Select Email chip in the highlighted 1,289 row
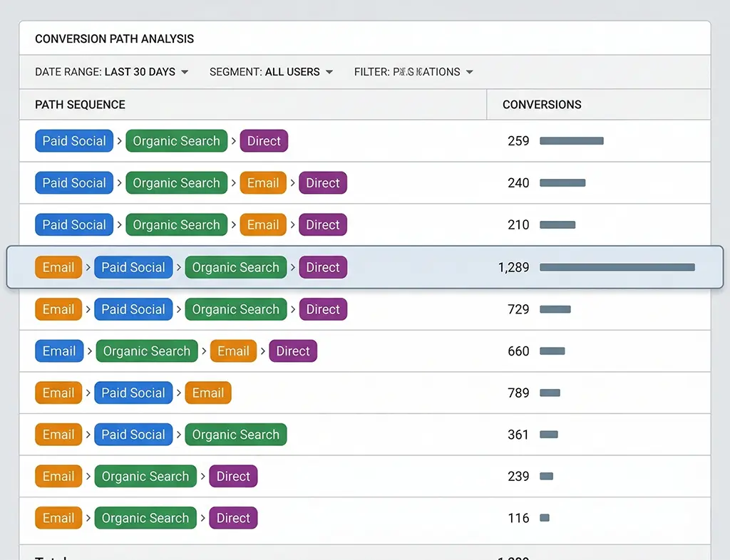Screen dimensions: 730x560 point(58,267)
